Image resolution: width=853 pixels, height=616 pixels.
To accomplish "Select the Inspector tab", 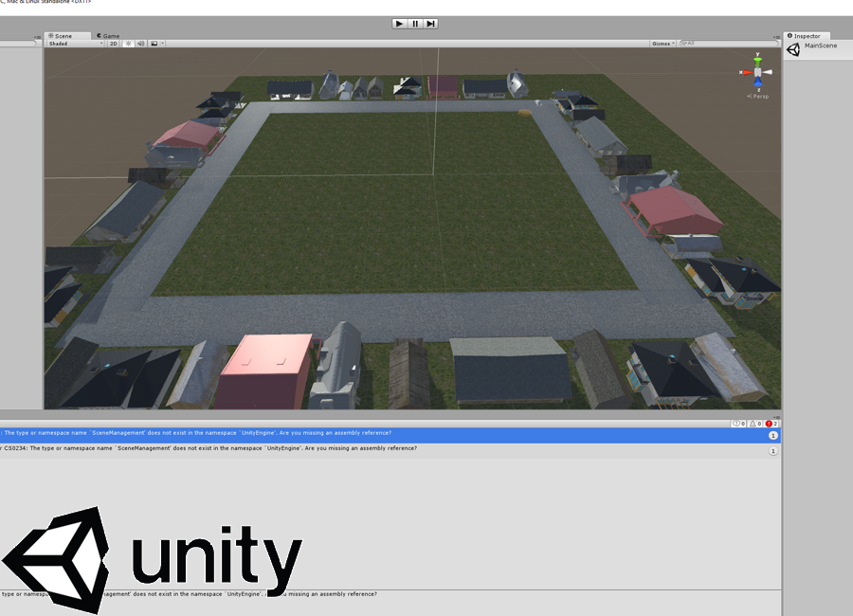I will point(806,36).
